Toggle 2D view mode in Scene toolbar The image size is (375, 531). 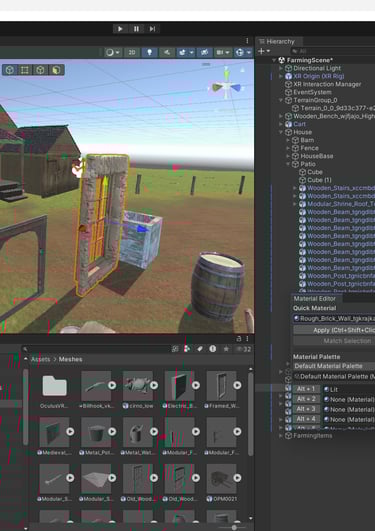(x=132, y=52)
